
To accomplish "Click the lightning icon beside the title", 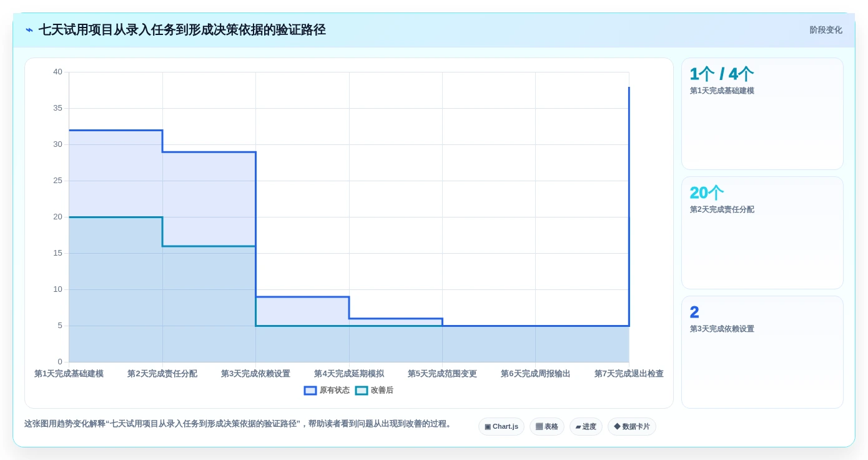I will [x=29, y=30].
